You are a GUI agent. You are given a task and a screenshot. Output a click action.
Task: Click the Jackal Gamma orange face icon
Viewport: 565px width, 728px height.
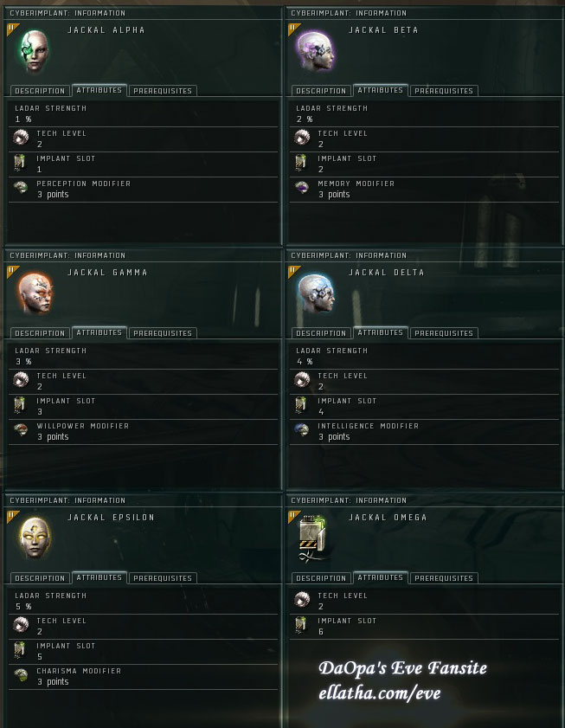coord(35,293)
